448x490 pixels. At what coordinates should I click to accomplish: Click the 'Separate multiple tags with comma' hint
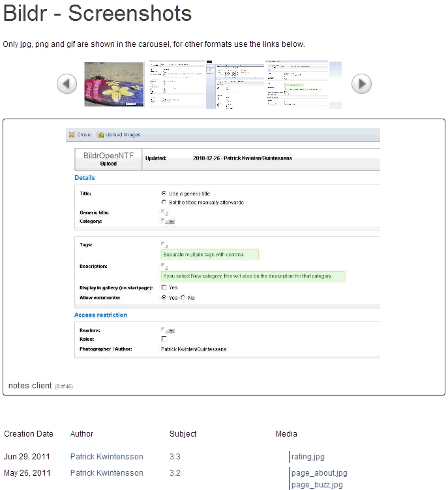[x=209, y=255]
